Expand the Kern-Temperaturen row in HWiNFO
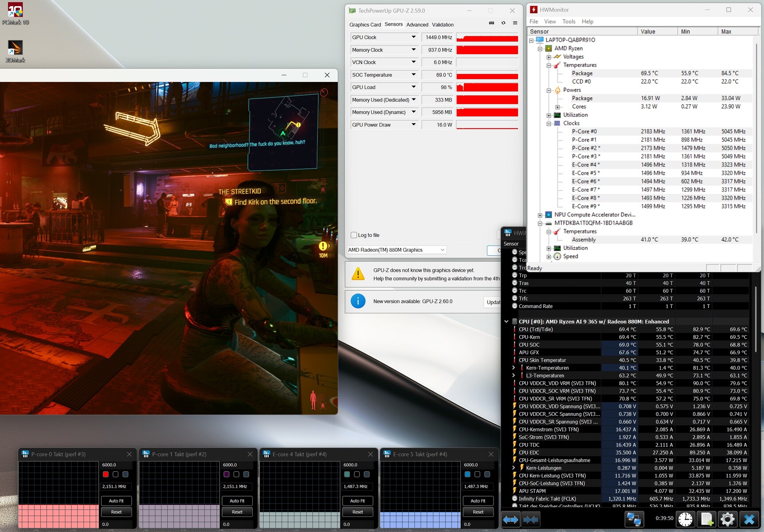 tap(513, 368)
